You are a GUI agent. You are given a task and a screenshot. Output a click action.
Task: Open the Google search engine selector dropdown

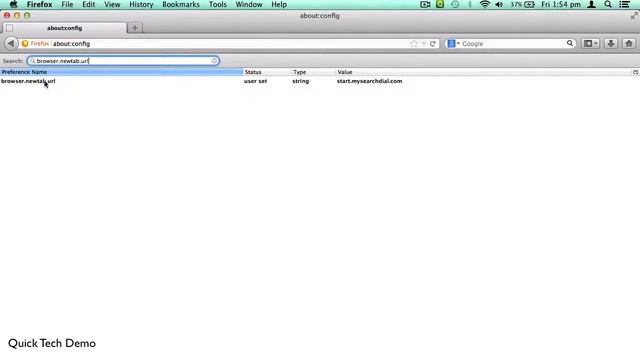point(453,44)
